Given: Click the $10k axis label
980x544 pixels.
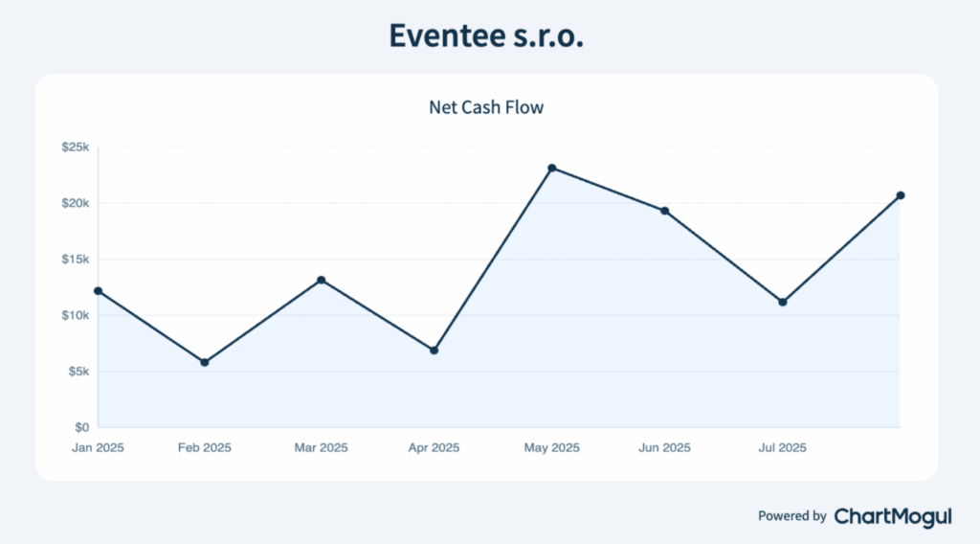Looking at the screenshot, I should [76, 315].
